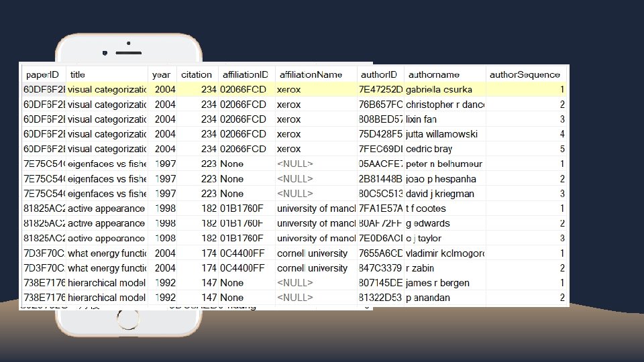Screen dimensions: 644x362
Task: Select author cell cedric bray
Action: pos(445,149)
